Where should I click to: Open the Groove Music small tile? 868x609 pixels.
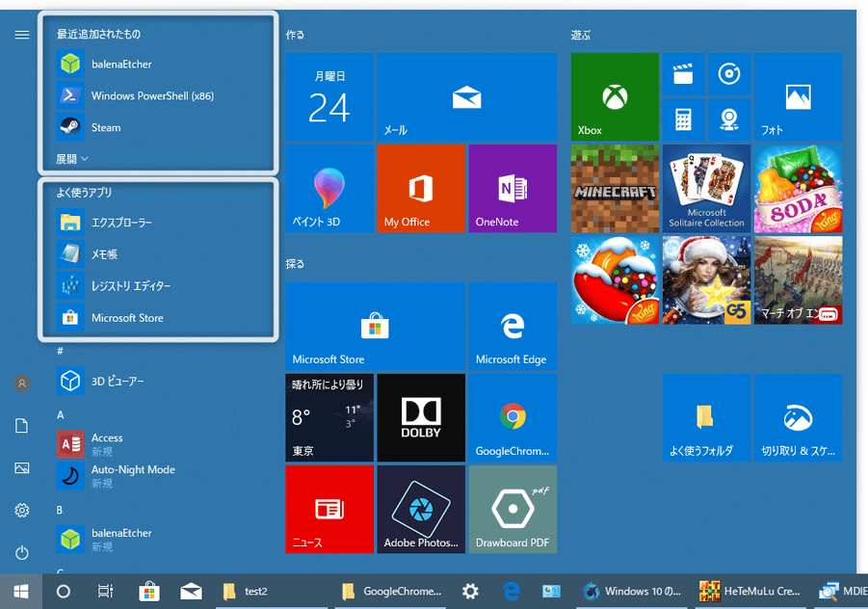point(729,73)
